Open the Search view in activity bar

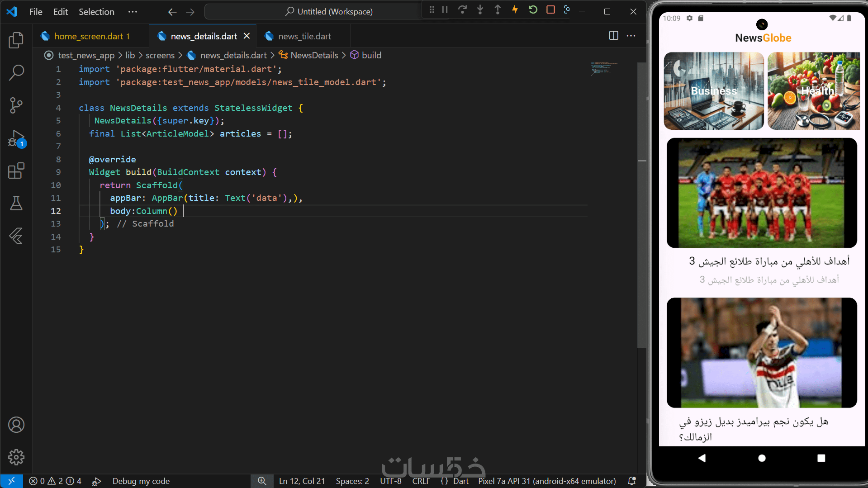[x=16, y=72]
